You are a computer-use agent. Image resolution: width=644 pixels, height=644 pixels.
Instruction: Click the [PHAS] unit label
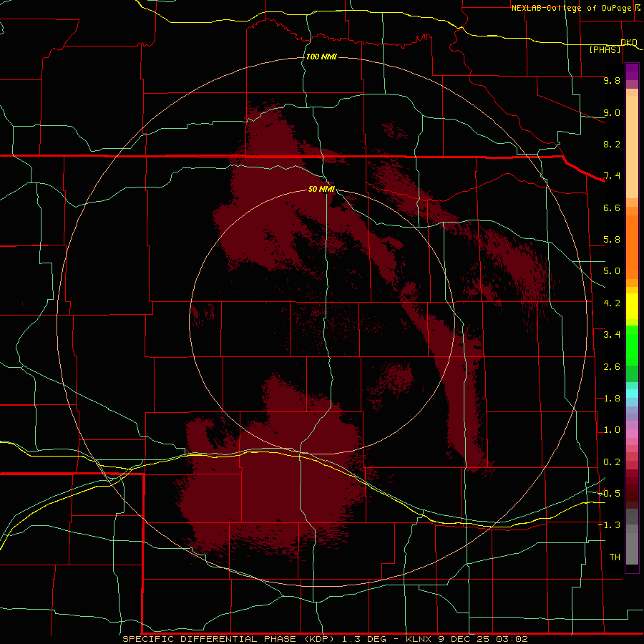[x=605, y=49]
